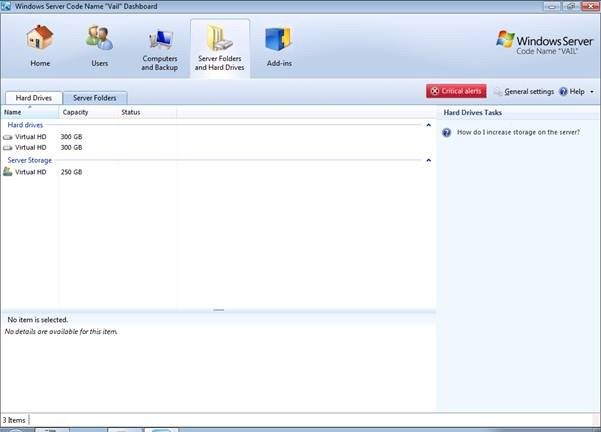Collapse the Server Storage group
The image size is (601, 432).
(429, 160)
